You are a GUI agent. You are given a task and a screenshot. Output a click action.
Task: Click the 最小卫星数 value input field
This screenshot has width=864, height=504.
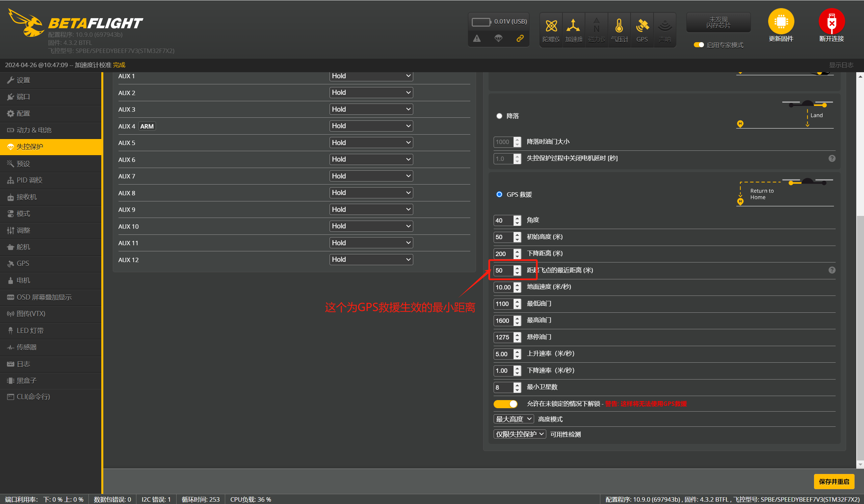(503, 388)
